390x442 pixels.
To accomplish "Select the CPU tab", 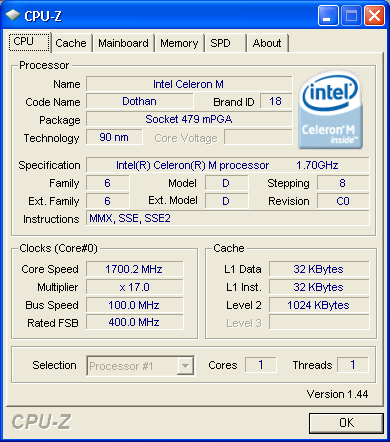I will 30,42.
